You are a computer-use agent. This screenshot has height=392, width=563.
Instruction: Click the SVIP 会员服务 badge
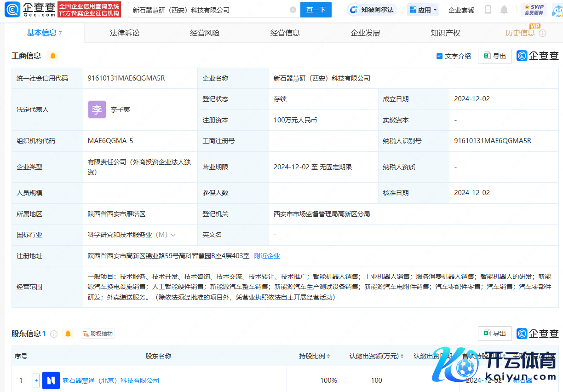click(x=534, y=10)
